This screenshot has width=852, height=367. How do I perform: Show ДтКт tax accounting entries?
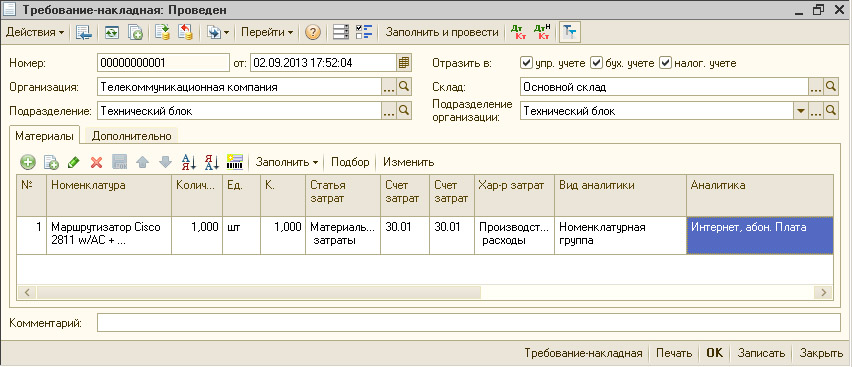pyautogui.click(x=542, y=33)
